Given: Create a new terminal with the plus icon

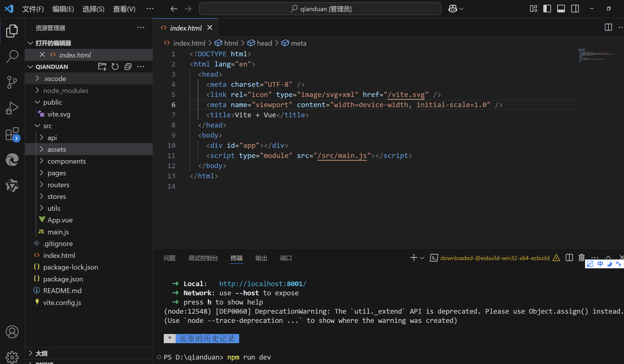Looking at the screenshot, I should (x=414, y=258).
